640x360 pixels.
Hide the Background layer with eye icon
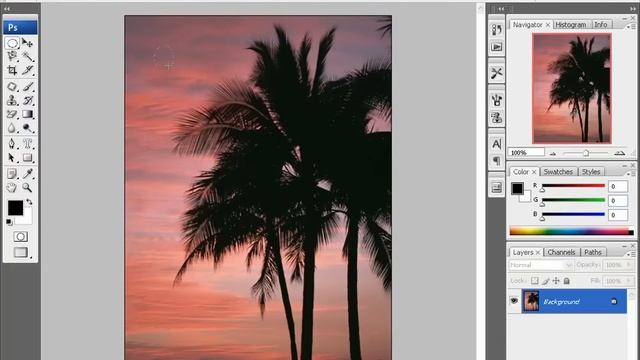point(513,301)
